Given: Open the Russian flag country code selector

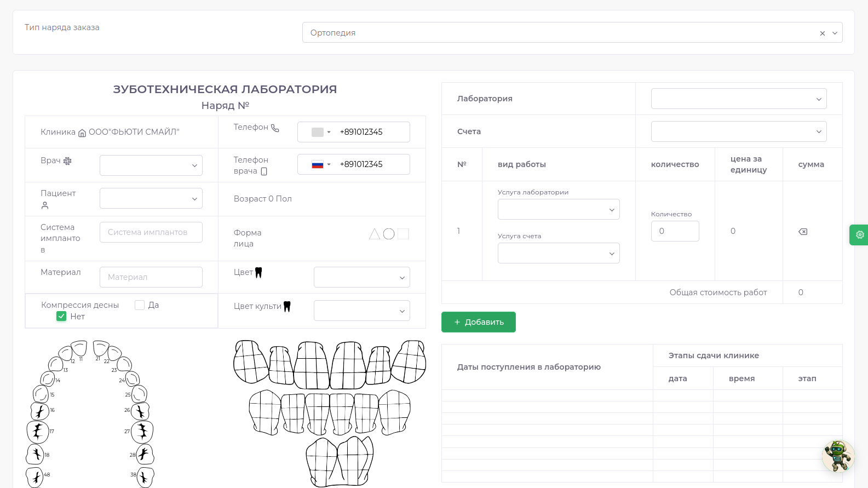Looking at the screenshot, I should [x=321, y=164].
